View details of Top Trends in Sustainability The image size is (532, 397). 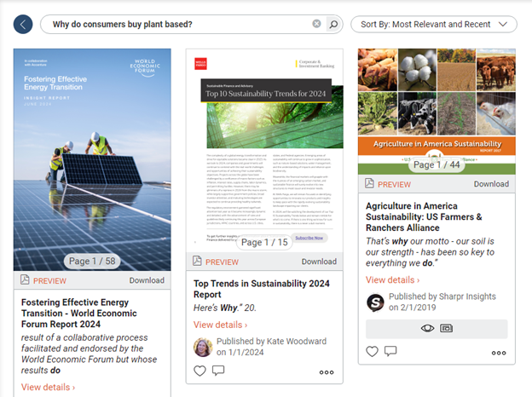(221, 325)
